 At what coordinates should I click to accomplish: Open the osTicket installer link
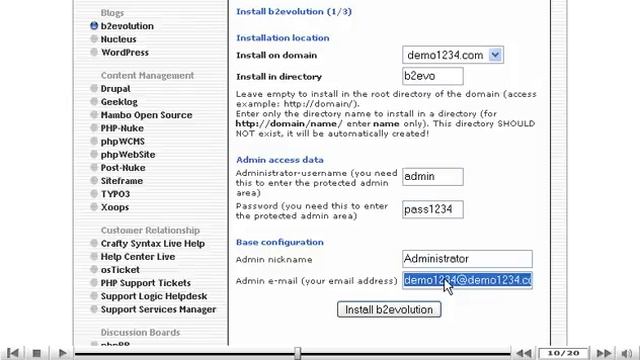[120, 270]
